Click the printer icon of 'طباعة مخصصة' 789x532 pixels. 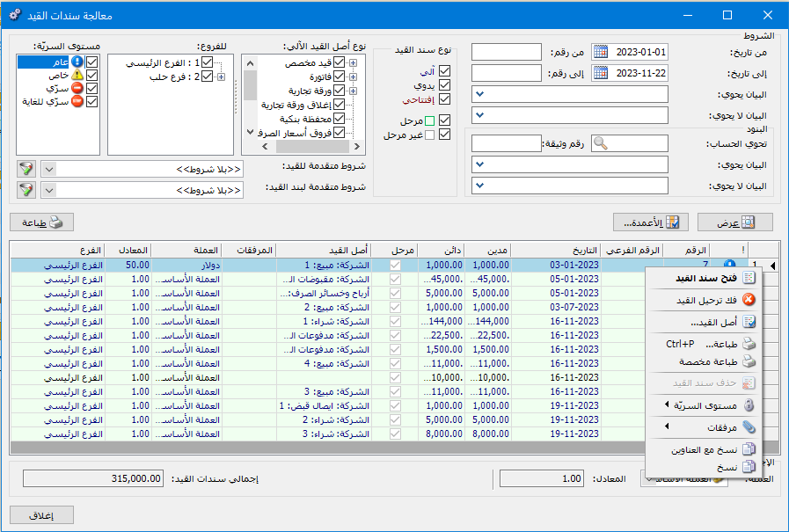tap(749, 361)
